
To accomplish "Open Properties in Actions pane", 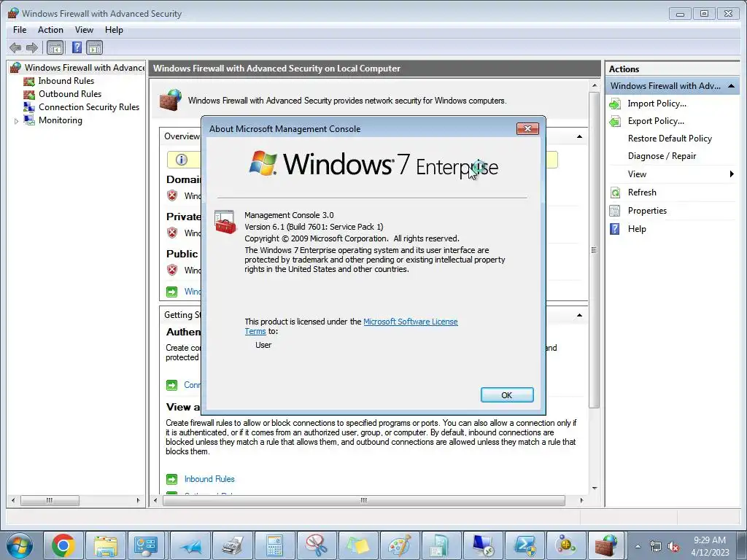I will [647, 211].
